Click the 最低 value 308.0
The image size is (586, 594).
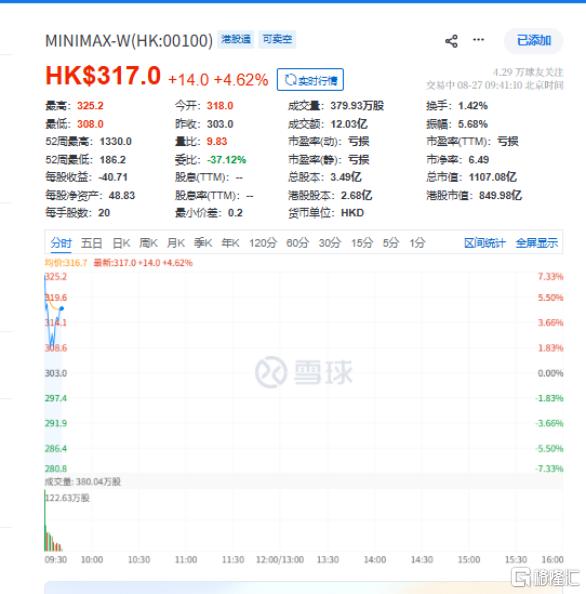(x=90, y=124)
